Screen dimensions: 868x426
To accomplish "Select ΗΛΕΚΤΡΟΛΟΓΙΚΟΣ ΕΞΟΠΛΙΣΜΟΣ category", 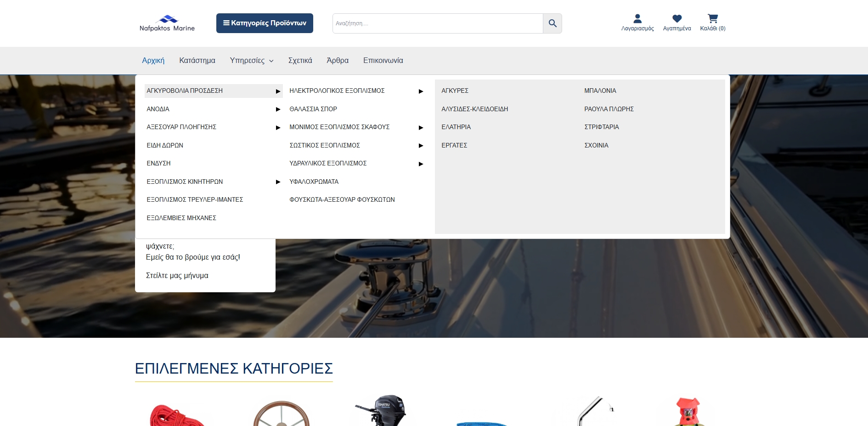I will click(x=337, y=91).
